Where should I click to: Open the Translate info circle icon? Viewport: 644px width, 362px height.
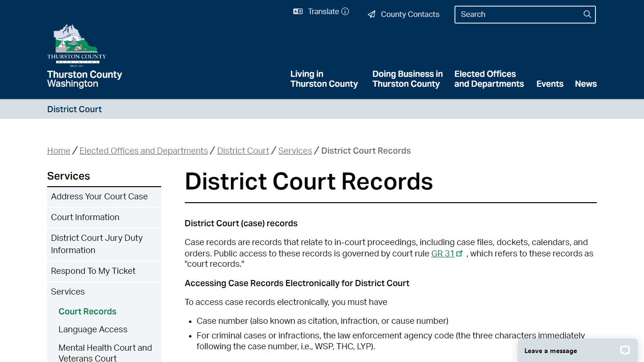345,11
